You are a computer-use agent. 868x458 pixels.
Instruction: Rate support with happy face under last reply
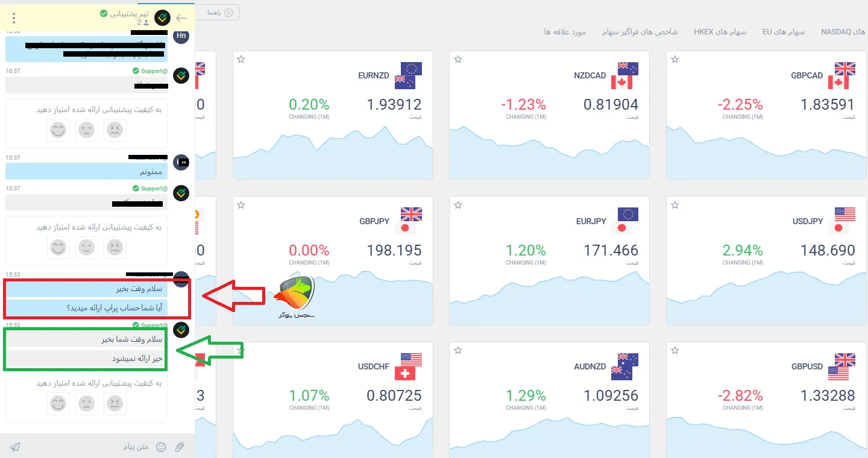click(x=58, y=403)
